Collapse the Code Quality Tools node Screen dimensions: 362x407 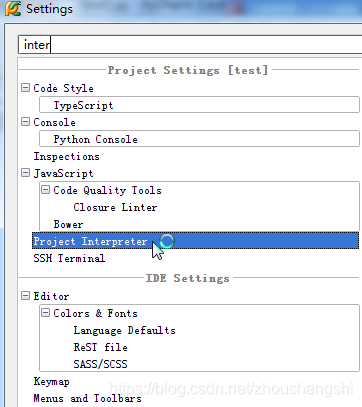pyautogui.click(x=45, y=190)
